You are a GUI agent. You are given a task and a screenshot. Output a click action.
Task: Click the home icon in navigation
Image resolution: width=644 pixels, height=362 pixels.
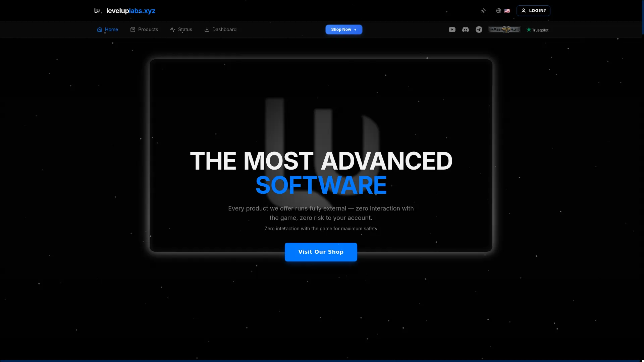point(100,29)
